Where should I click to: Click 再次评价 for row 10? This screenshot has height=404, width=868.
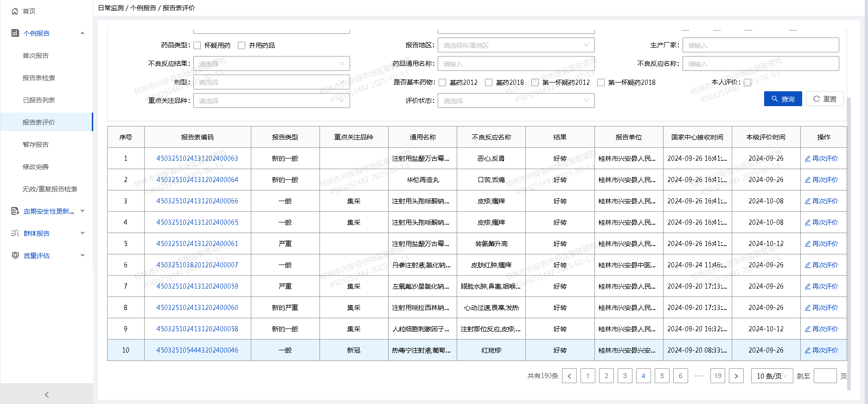(x=822, y=350)
